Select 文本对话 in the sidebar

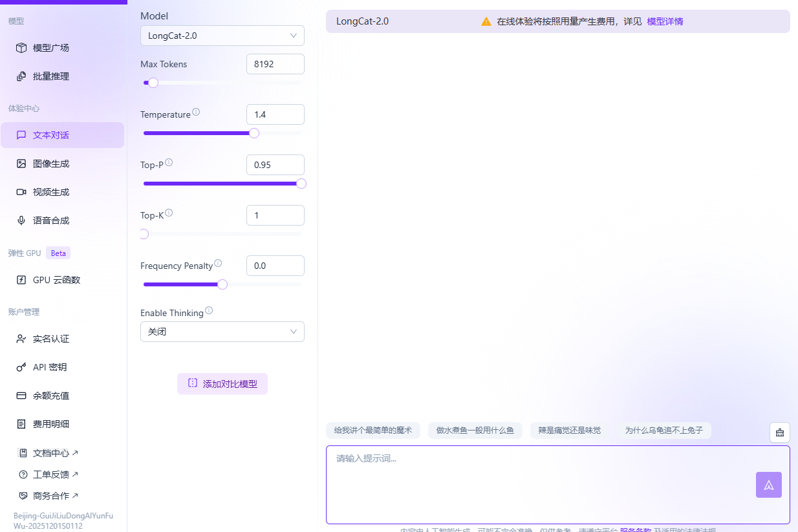(62, 135)
